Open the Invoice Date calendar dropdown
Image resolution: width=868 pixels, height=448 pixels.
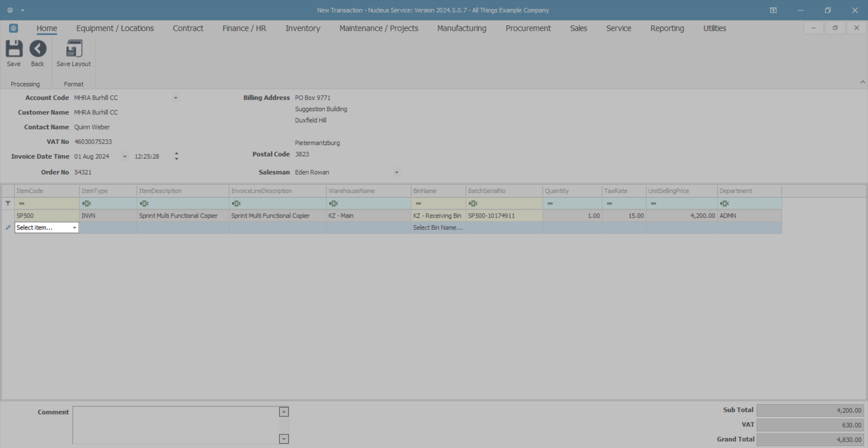[x=125, y=157]
